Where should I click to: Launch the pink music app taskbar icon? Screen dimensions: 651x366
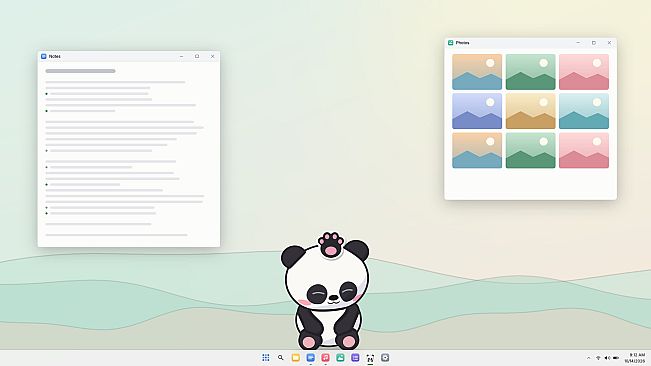tap(326, 358)
